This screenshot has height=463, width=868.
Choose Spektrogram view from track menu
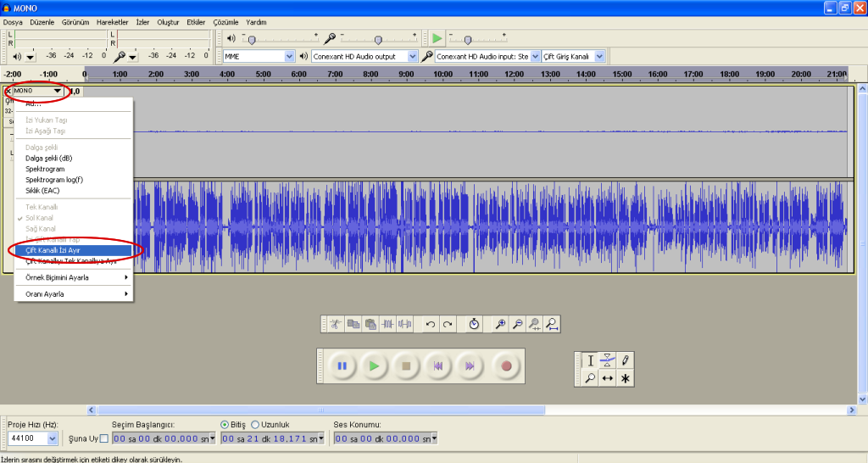(x=74, y=169)
